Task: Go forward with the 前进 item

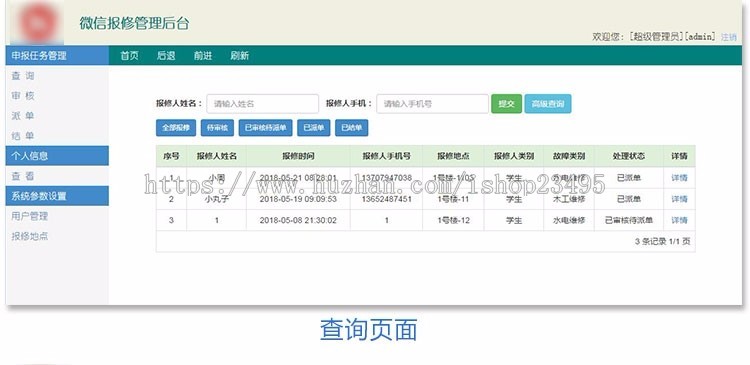Action: pos(203,56)
